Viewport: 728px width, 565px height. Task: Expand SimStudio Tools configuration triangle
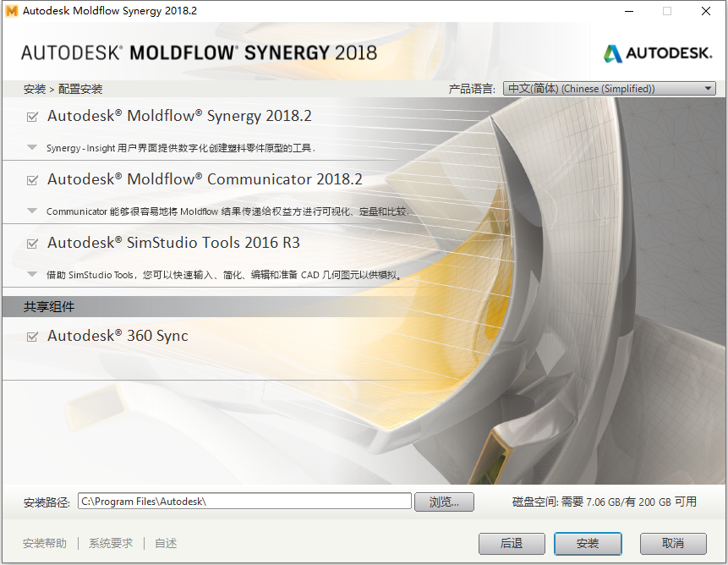[x=32, y=274]
